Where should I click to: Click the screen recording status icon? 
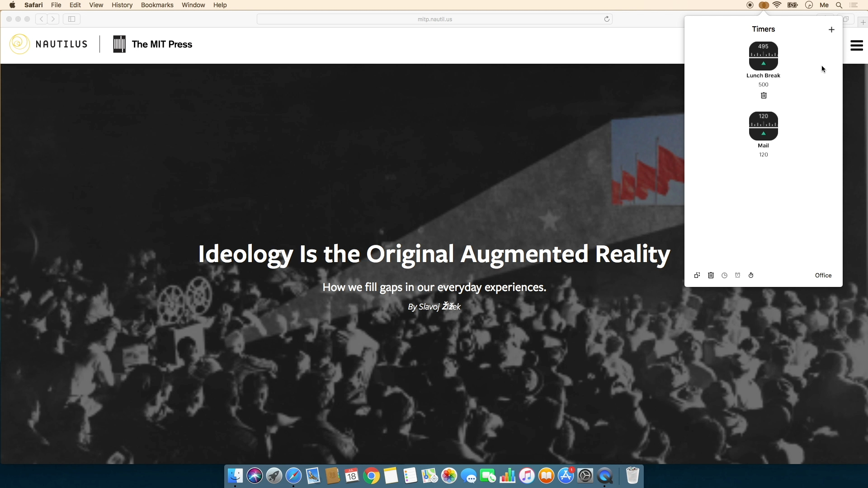point(750,5)
